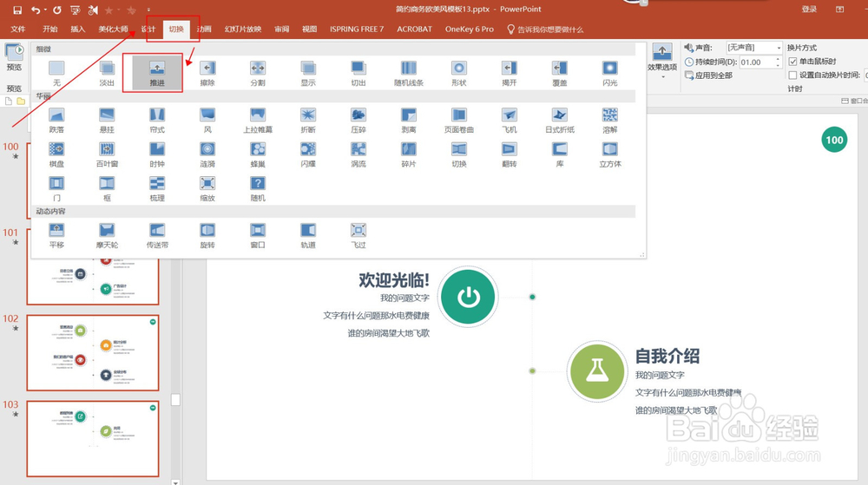Screen dimensions: 868x485
Task: Enable 设置自动换片时间 auto advance checkbox
Action: pyautogui.click(x=792, y=75)
